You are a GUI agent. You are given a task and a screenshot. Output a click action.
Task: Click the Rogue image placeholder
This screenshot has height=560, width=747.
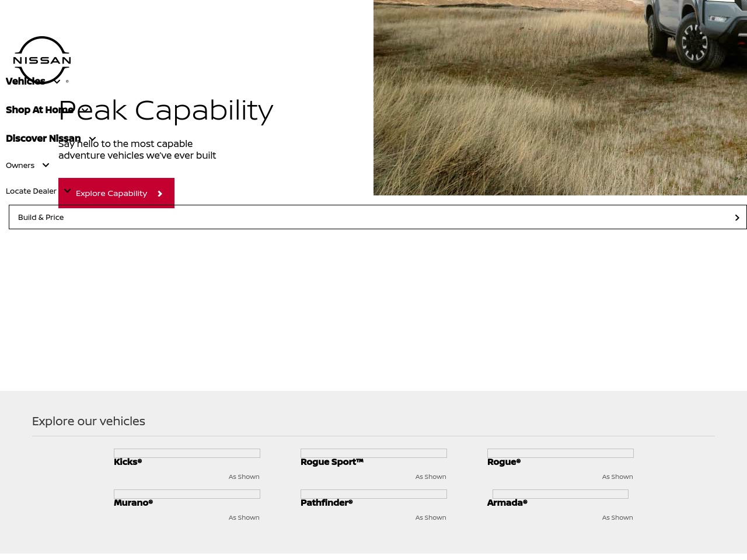tap(560, 453)
